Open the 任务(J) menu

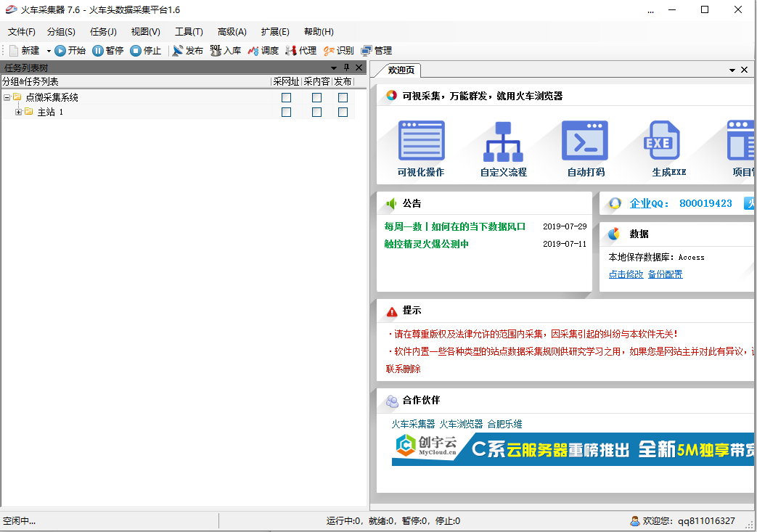point(103,32)
